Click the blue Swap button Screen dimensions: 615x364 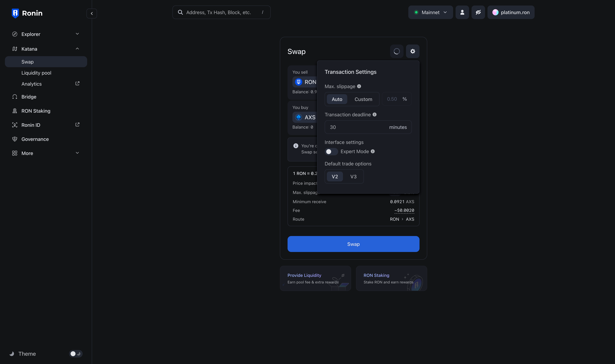tap(353, 244)
